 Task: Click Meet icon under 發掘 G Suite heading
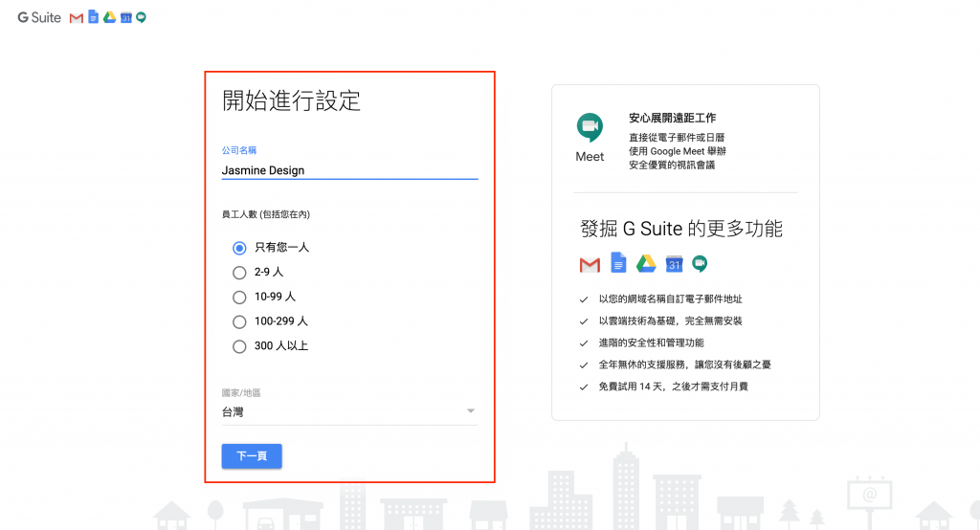pos(700,264)
